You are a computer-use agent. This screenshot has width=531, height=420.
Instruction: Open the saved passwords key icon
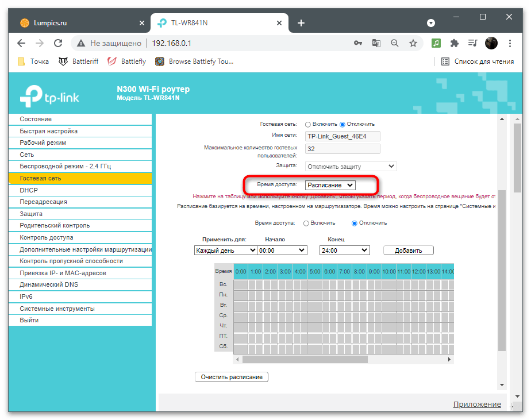coord(358,43)
